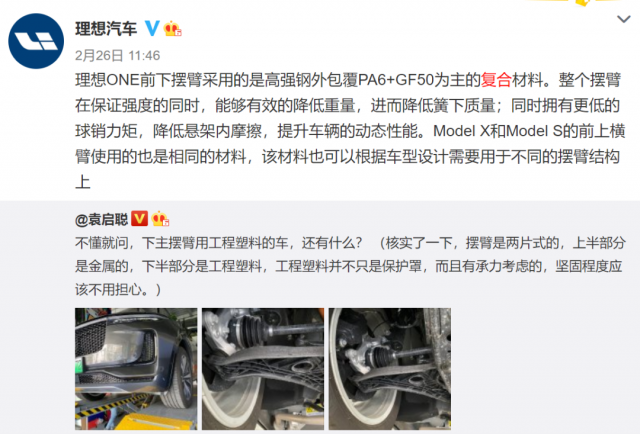640x434 pixels.
Task: Open the car front bumper photo thumbnail
Action: point(136,369)
